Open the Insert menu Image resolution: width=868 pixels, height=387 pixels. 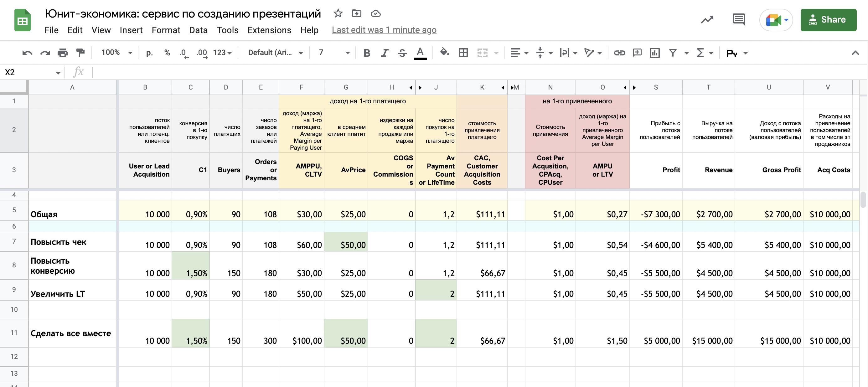pos(131,30)
